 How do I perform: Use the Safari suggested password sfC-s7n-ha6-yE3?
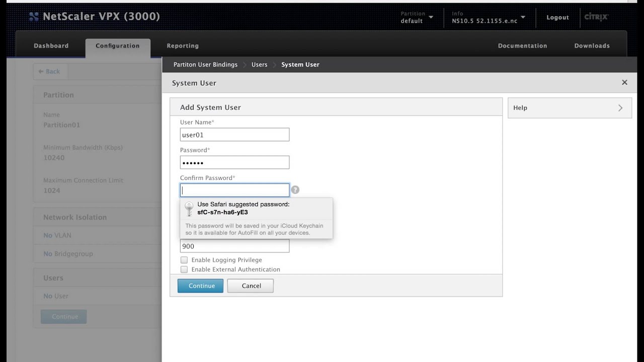256,209
